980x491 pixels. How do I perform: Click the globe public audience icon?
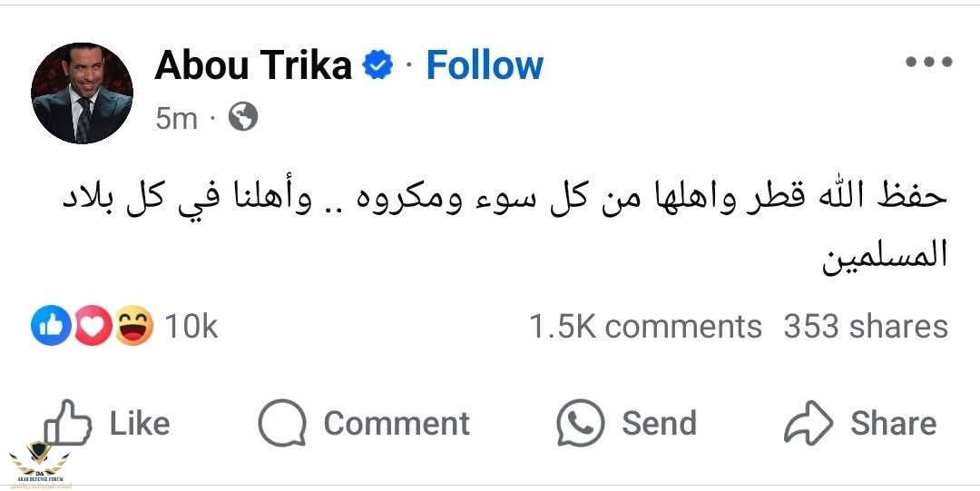click(242, 116)
